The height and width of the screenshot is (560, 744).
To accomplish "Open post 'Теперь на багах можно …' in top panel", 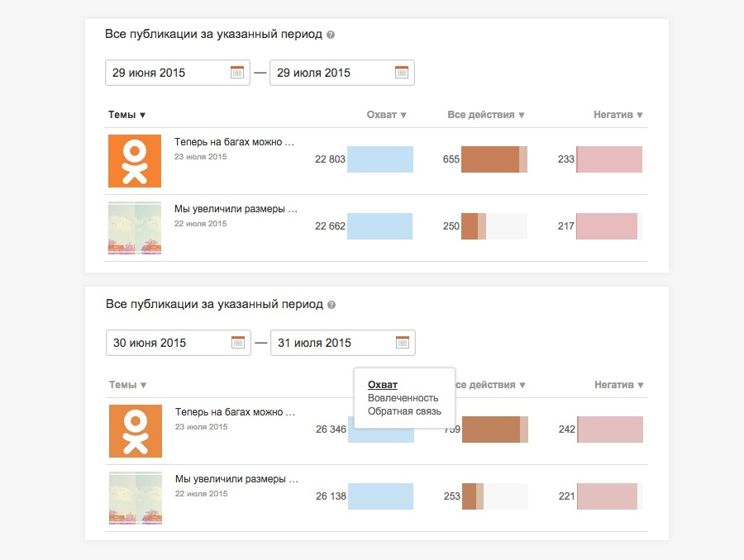I will 234,142.
